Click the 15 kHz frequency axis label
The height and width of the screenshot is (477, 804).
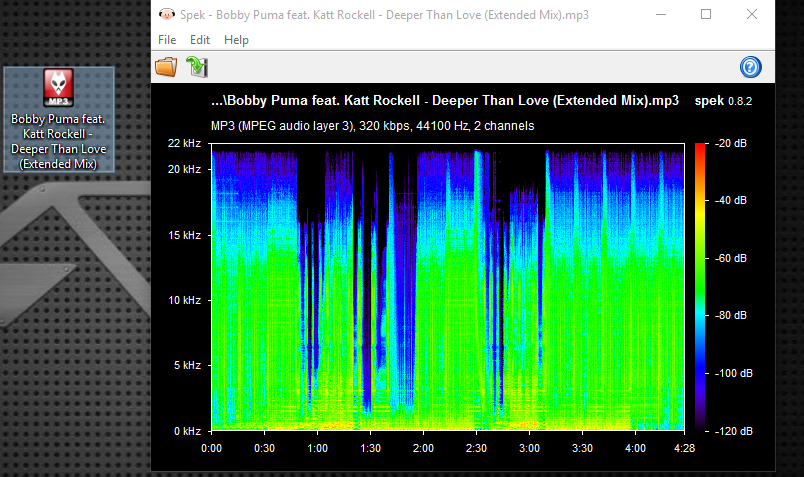pyautogui.click(x=185, y=235)
